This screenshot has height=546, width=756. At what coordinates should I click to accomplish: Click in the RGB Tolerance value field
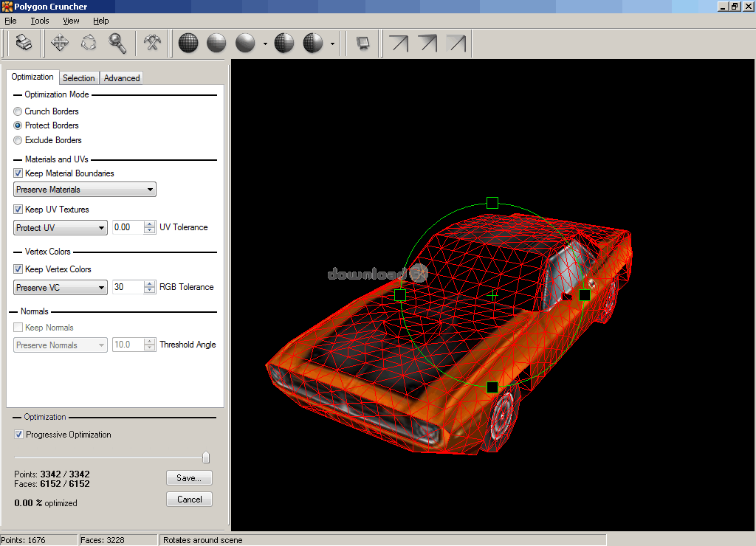coord(128,287)
